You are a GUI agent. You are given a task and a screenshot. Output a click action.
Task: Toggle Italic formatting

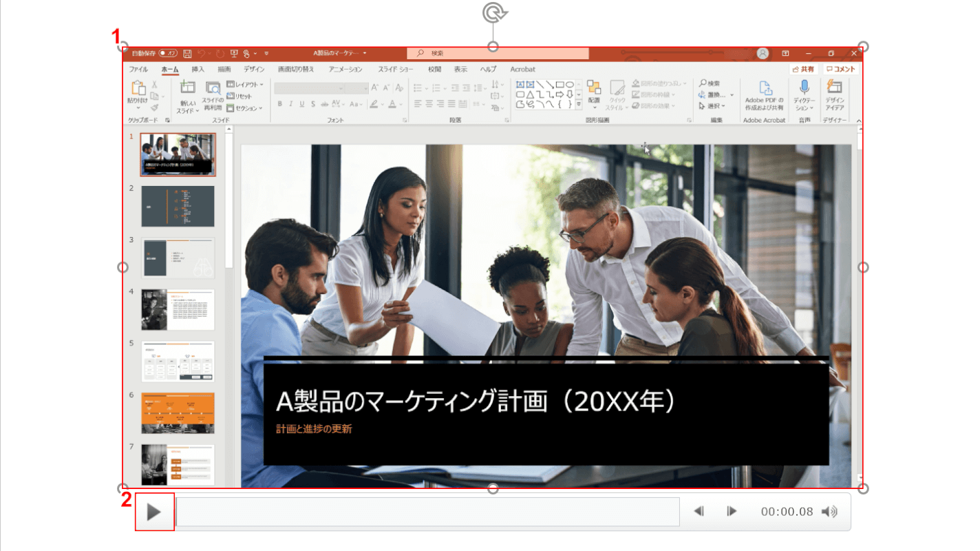(291, 104)
